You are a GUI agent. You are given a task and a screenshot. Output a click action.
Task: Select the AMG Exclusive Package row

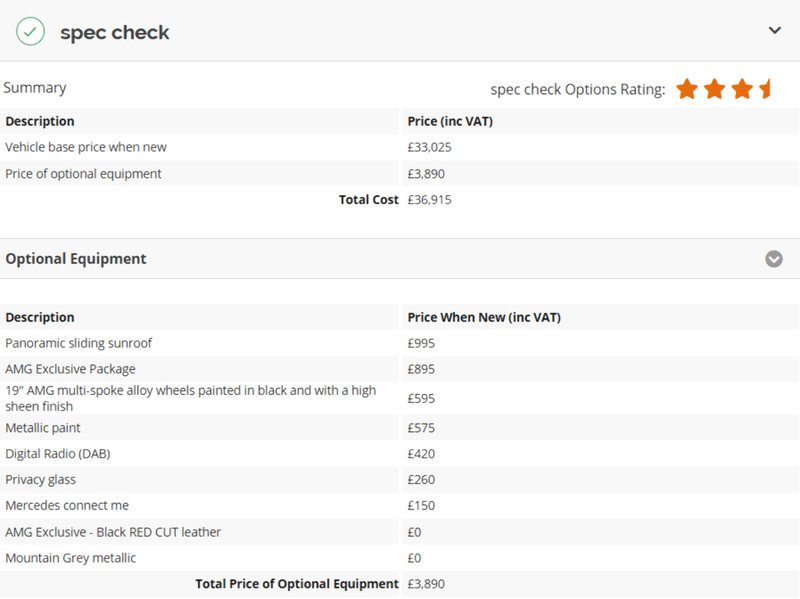400,369
